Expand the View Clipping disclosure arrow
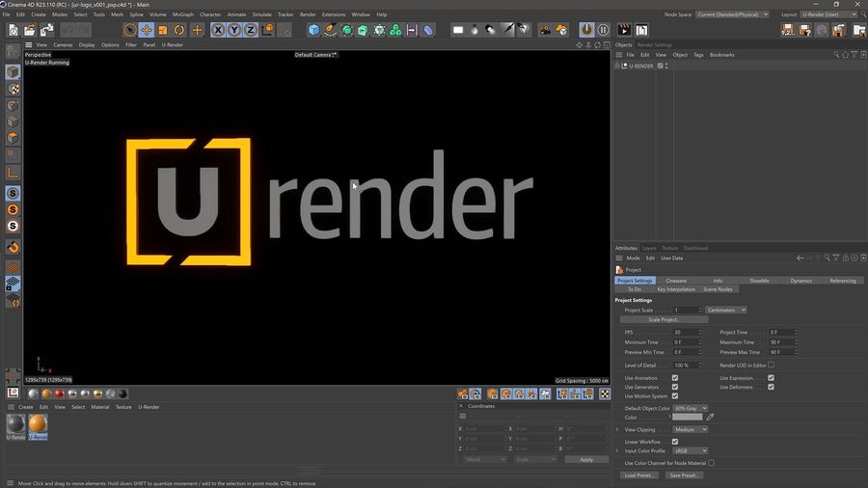This screenshot has width=868, height=488. tap(618, 429)
